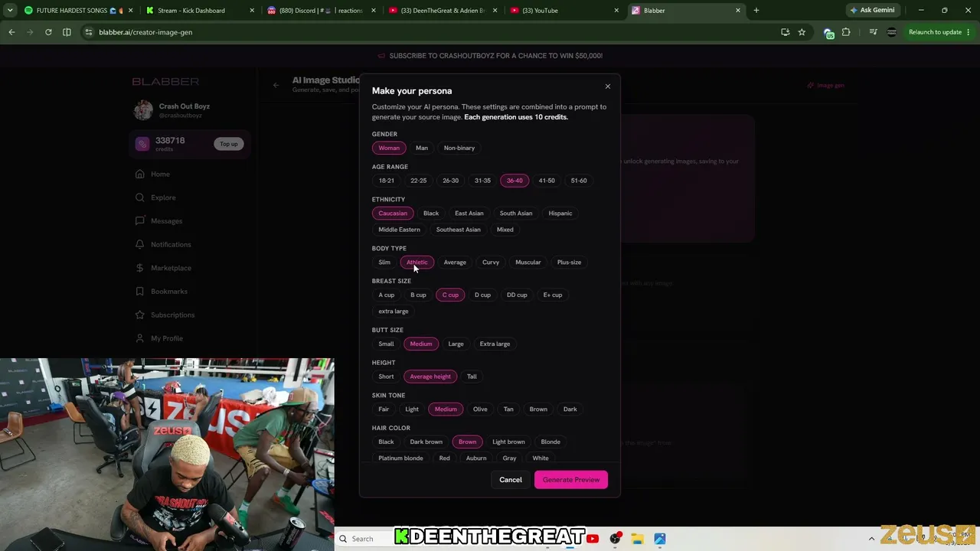Click the install app icon in address bar
The height and width of the screenshot is (551, 980).
coord(785,32)
